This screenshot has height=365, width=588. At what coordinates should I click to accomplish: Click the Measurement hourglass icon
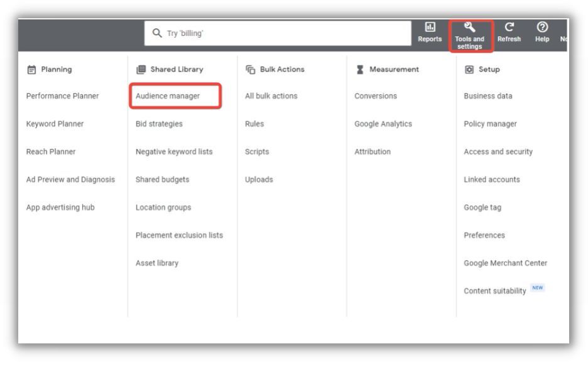[360, 69]
